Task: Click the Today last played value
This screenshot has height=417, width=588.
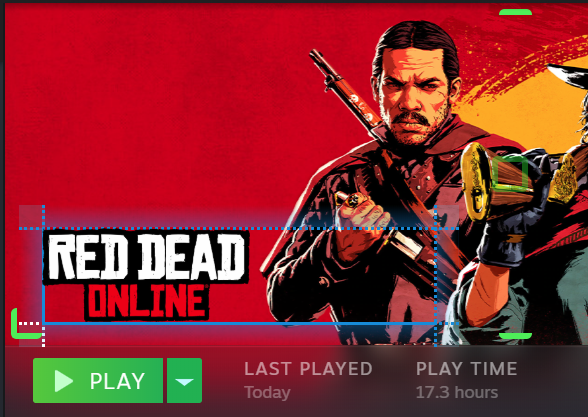Action: coord(267,393)
